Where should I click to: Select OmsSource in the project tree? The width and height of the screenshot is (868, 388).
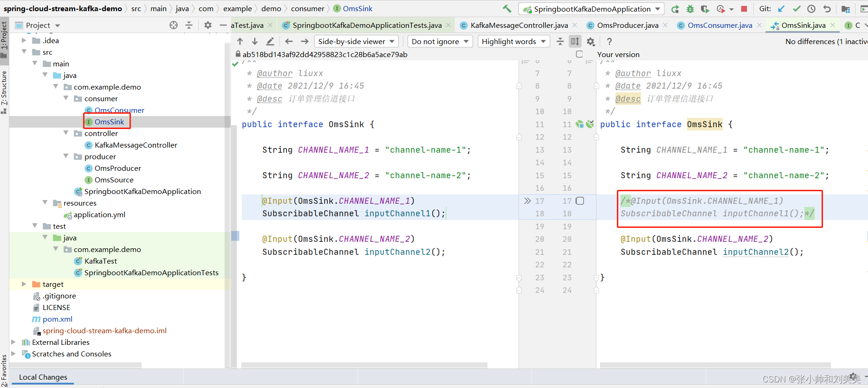[x=114, y=180]
